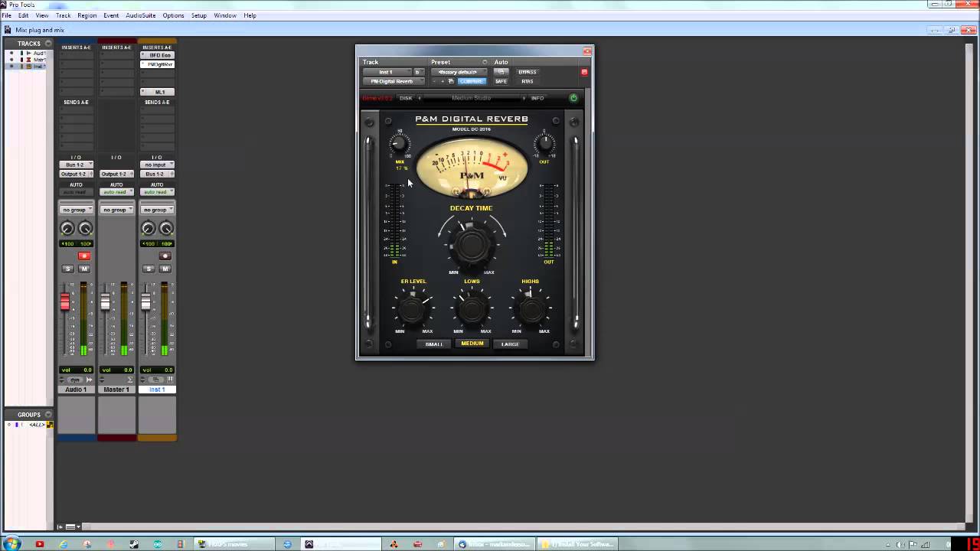The width and height of the screenshot is (980, 551).
Task: Select the Inst 1 track name
Action: 157,390
